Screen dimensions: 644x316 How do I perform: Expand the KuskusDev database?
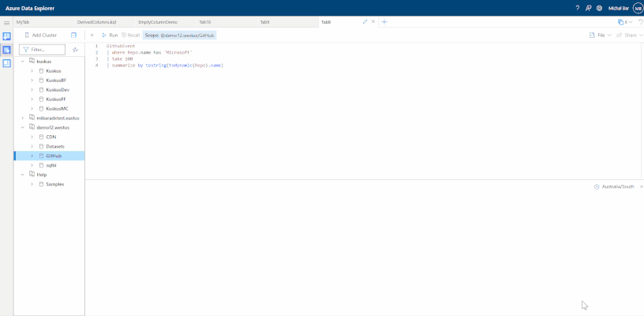[x=32, y=89]
